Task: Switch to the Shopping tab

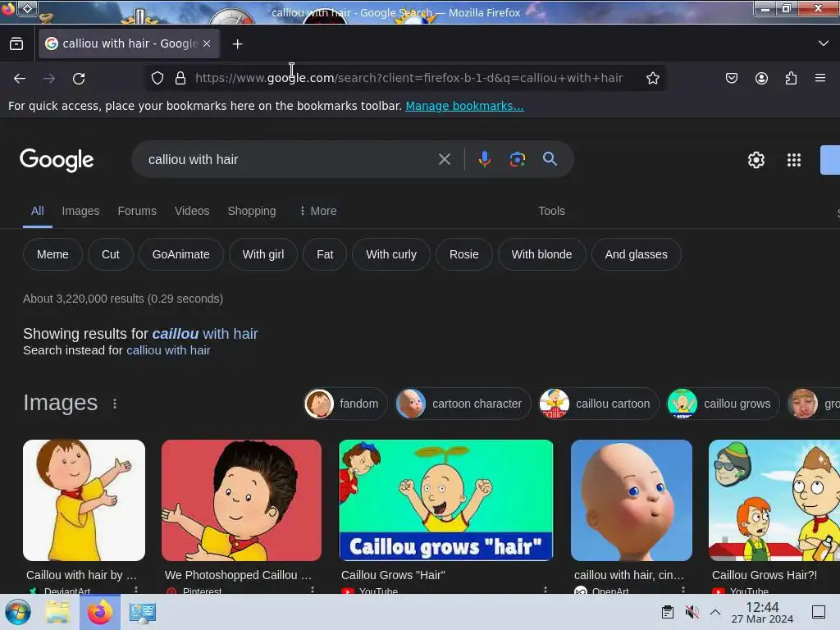Action: [252, 211]
